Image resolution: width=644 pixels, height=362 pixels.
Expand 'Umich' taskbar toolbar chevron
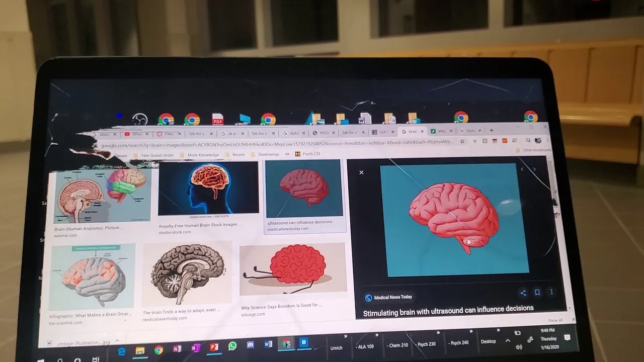pyautogui.click(x=346, y=336)
